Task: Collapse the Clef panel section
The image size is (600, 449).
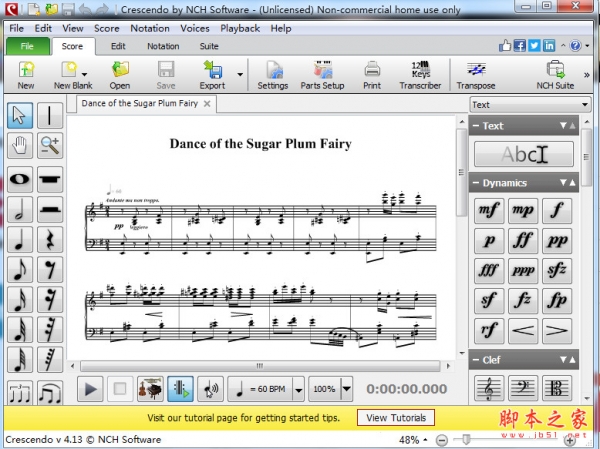Action: click(476, 360)
